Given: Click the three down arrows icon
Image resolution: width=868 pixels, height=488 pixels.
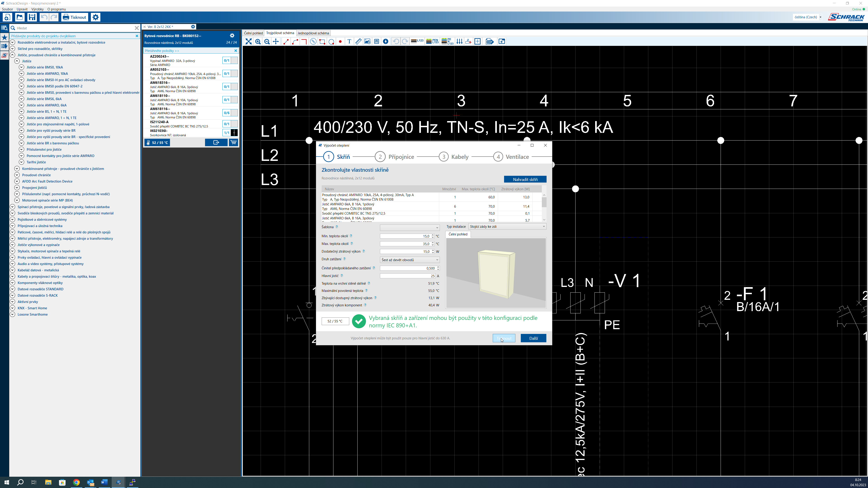Looking at the screenshot, I should pos(459,41).
